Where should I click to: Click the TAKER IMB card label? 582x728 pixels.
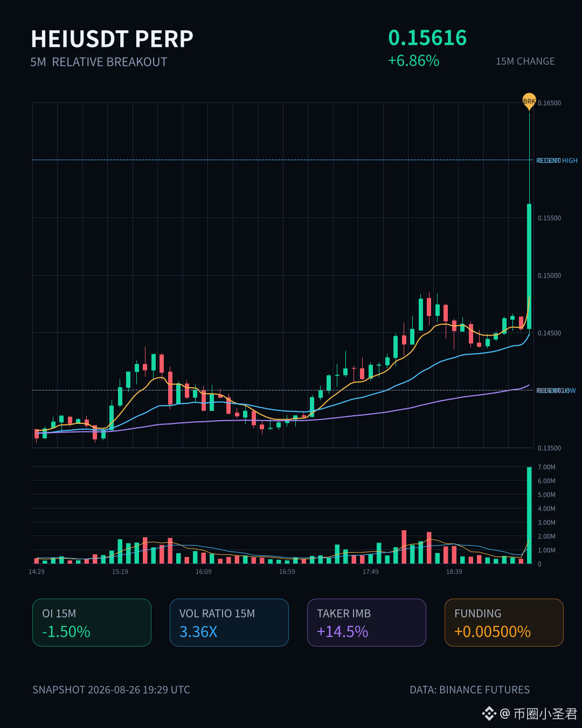tap(344, 614)
